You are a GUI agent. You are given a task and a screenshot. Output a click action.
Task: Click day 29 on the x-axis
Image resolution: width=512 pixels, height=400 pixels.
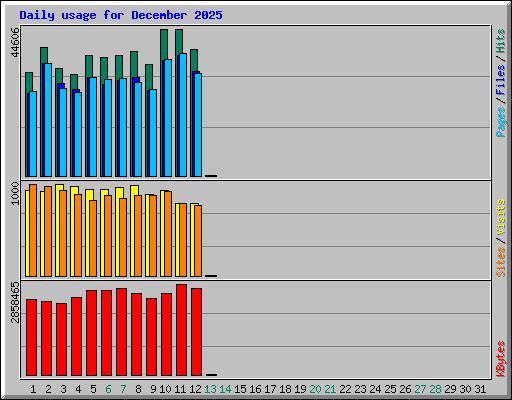tap(450, 389)
